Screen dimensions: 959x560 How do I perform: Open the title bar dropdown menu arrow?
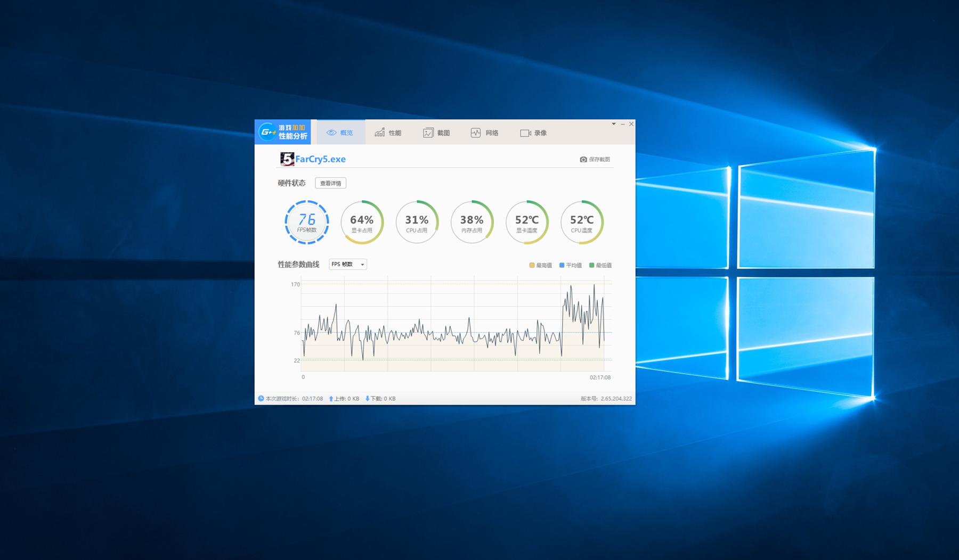[x=614, y=124]
